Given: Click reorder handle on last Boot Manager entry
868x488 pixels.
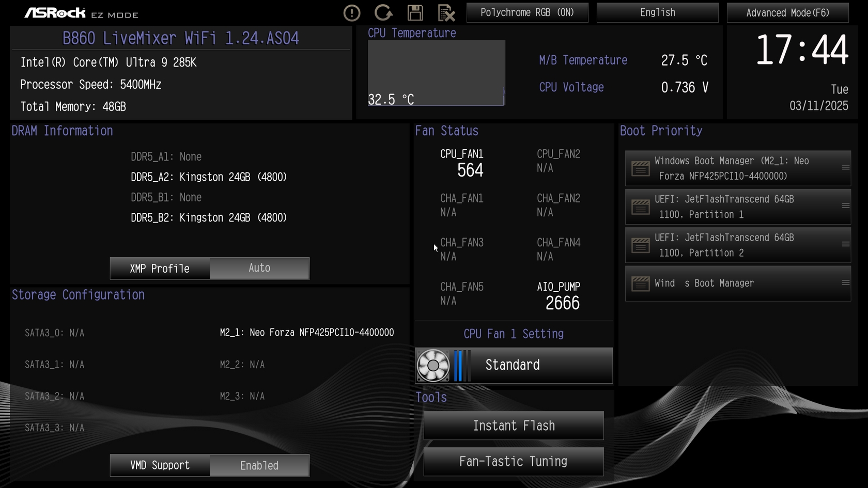Looking at the screenshot, I should click(845, 282).
